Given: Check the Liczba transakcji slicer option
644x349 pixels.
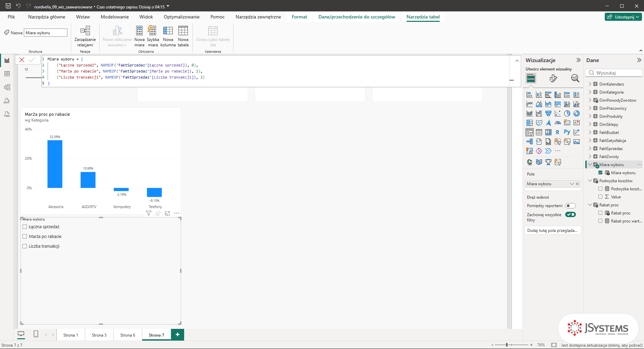Looking at the screenshot, I should [24, 246].
